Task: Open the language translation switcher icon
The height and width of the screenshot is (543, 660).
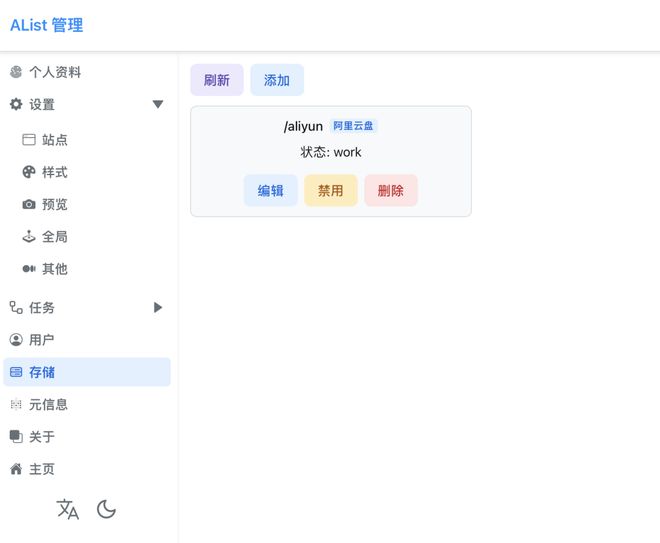Action: click(x=68, y=509)
